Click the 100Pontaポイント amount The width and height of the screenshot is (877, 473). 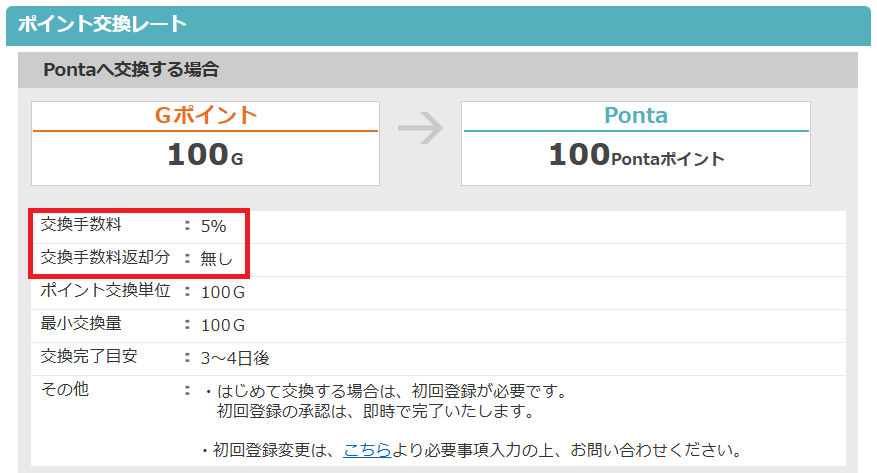coord(636,157)
